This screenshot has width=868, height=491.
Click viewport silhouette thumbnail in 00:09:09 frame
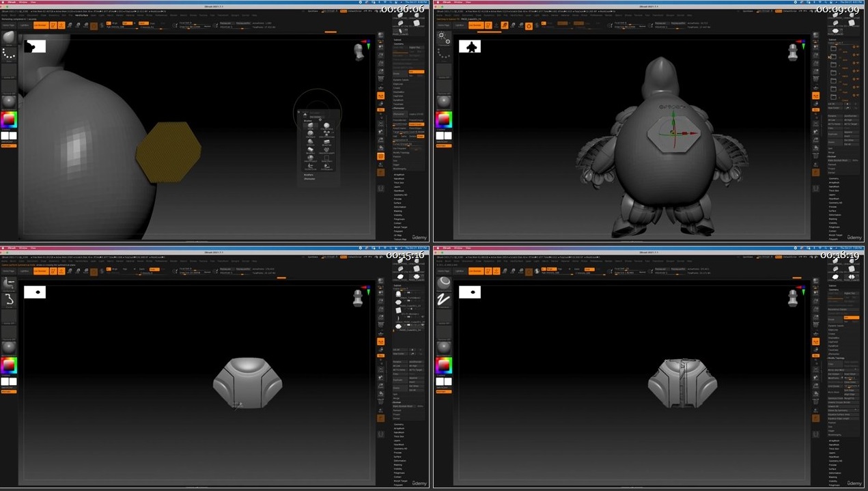pos(469,46)
